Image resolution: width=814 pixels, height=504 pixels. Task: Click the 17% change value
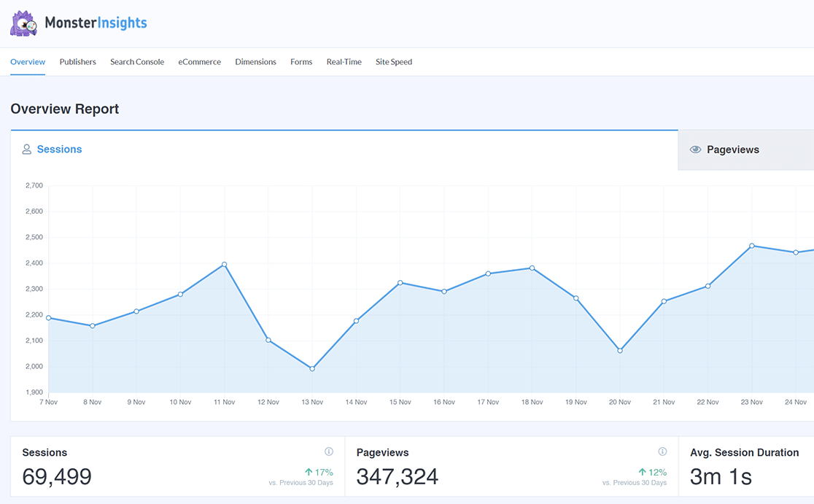pyautogui.click(x=324, y=473)
